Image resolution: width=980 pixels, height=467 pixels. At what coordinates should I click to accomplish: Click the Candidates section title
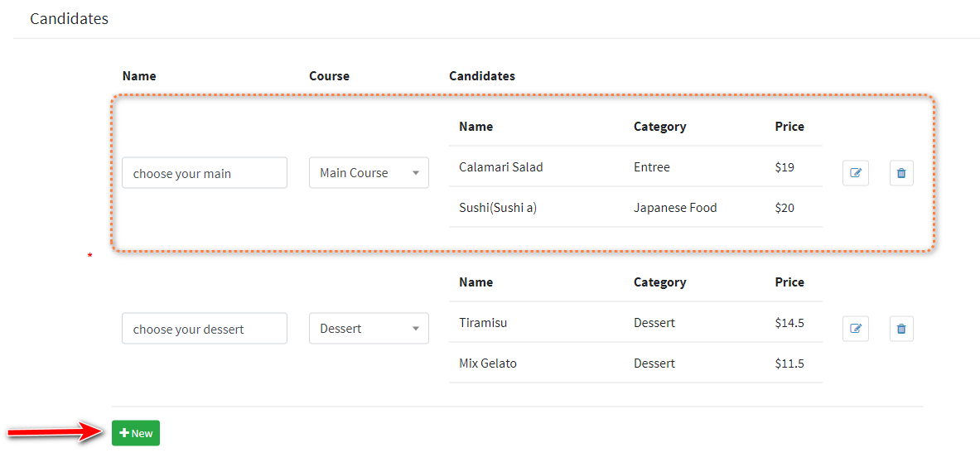tap(70, 19)
